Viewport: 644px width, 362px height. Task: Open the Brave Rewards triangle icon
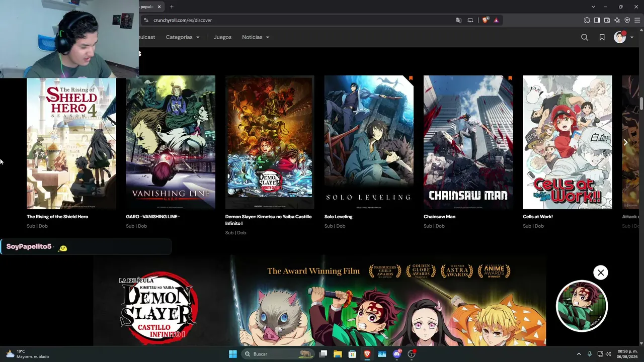coord(496,20)
